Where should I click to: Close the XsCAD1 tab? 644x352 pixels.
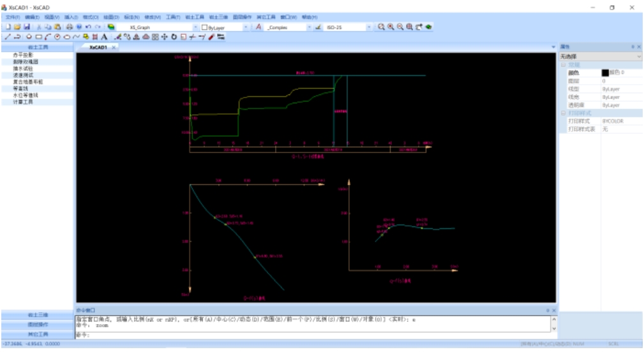tap(114, 47)
